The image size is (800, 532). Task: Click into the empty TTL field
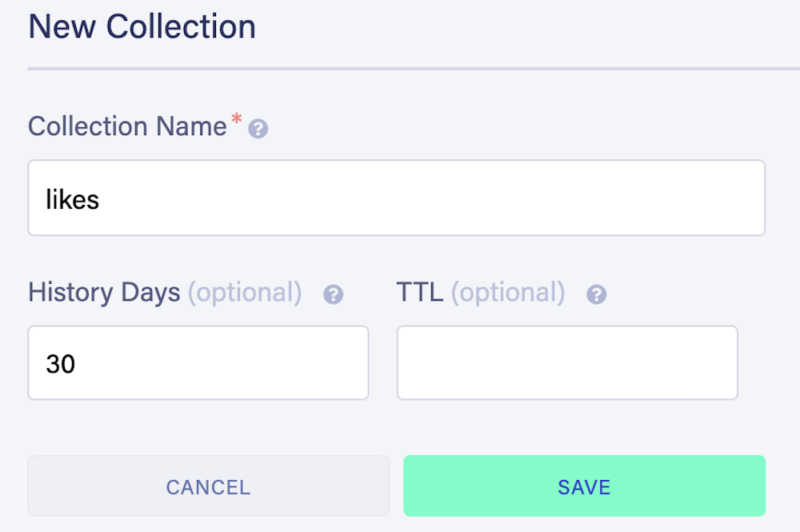(x=566, y=363)
